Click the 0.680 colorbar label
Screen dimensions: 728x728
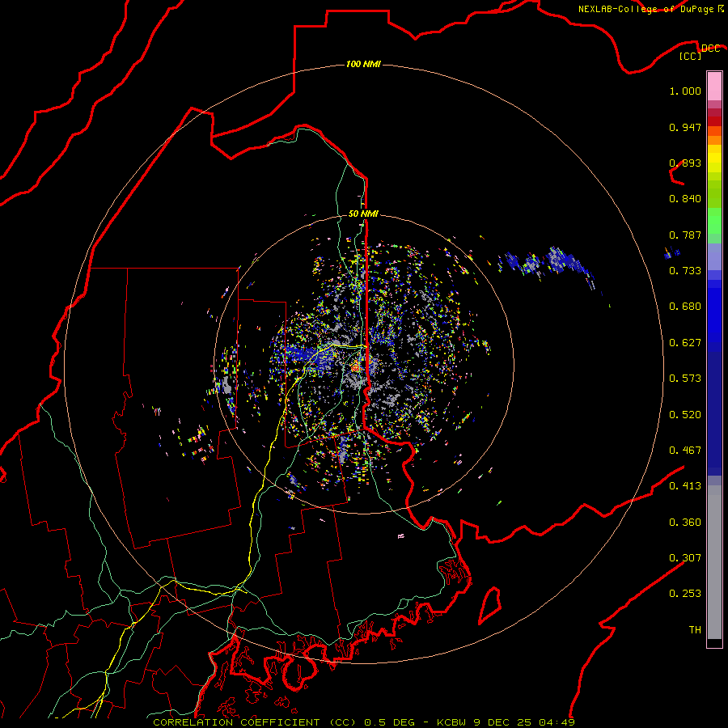pos(685,307)
